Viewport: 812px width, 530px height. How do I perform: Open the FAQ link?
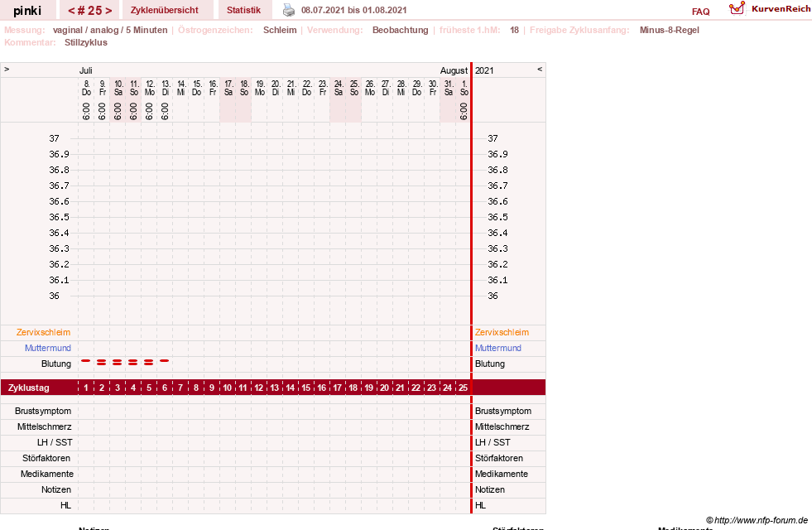coord(700,12)
